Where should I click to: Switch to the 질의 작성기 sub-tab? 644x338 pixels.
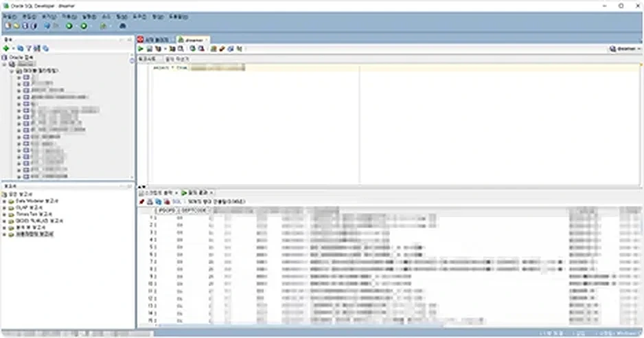point(176,59)
